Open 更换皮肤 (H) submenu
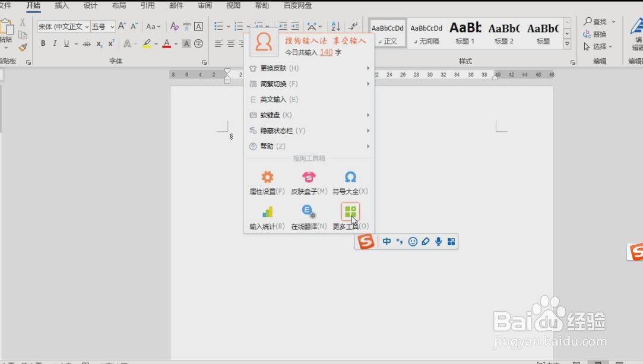This screenshot has width=643, height=364. point(309,68)
